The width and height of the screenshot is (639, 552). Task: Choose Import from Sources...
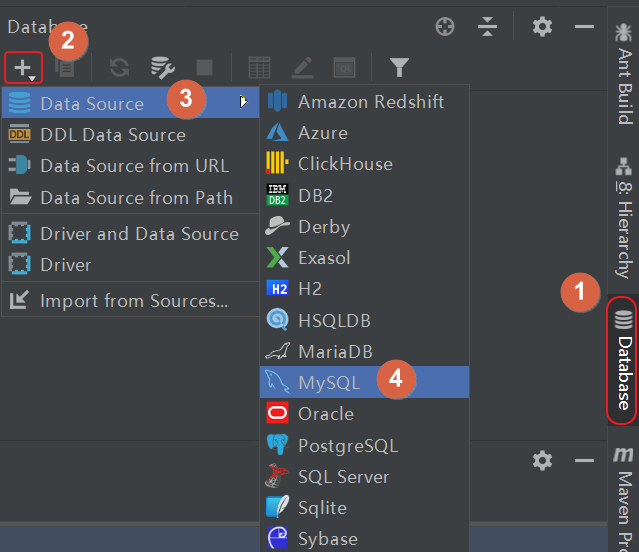pyautogui.click(x=131, y=301)
